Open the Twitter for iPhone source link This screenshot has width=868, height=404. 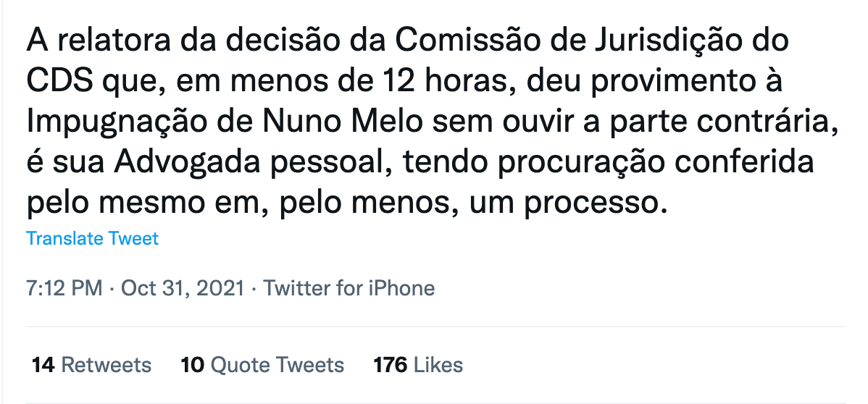[x=349, y=288]
